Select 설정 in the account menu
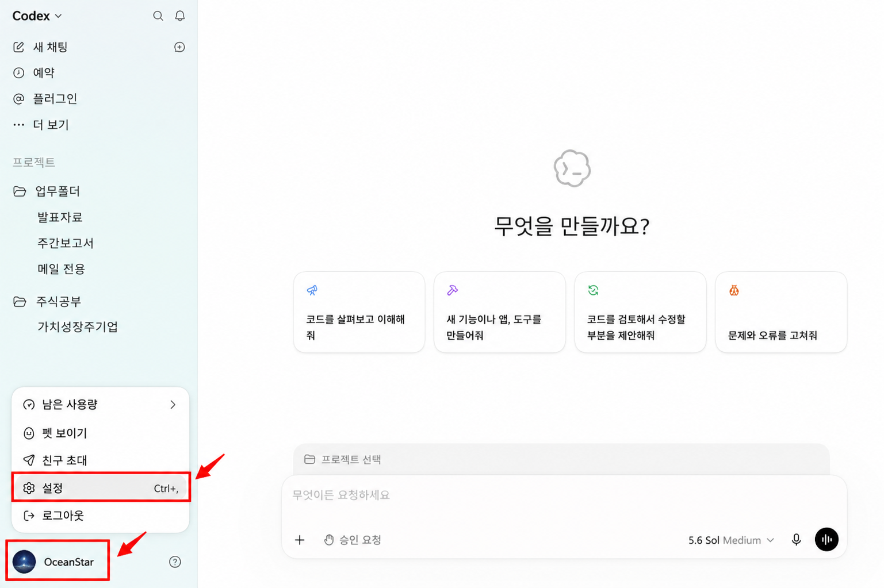 pos(101,488)
